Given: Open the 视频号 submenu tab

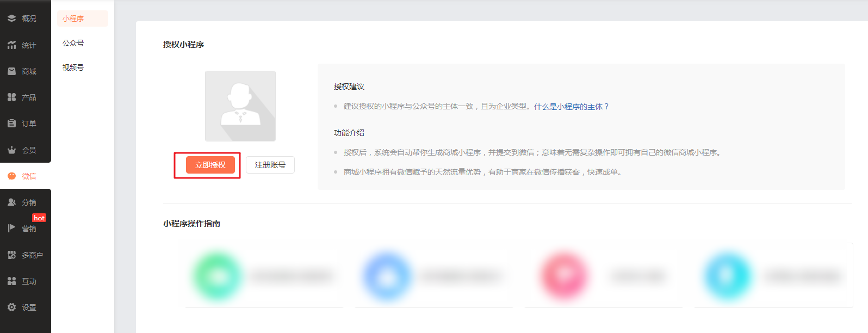Looking at the screenshot, I should pyautogui.click(x=73, y=67).
